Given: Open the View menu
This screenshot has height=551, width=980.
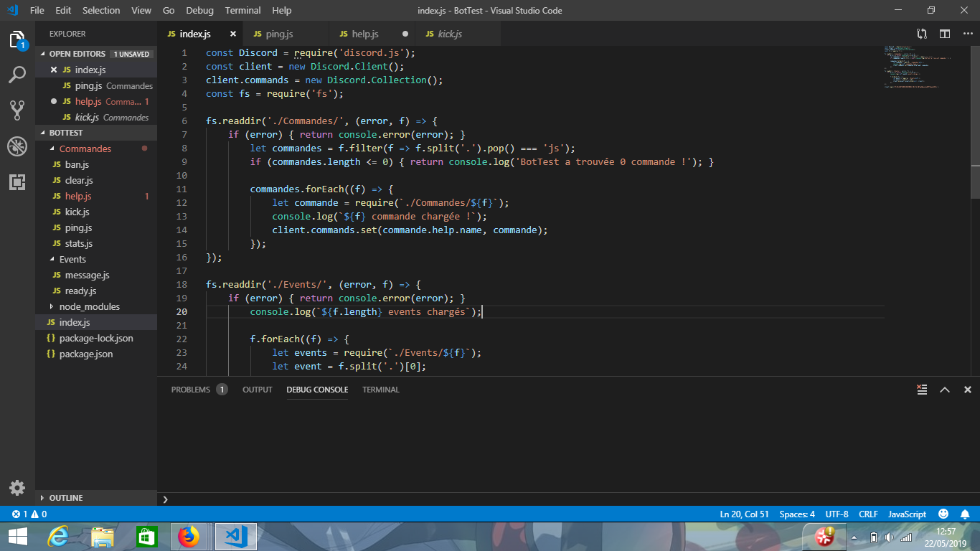Looking at the screenshot, I should click(141, 10).
